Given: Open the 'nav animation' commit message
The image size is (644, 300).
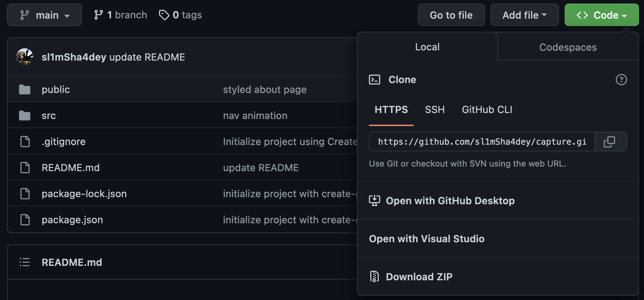Looking at the screenshot, I should pos(255,115).
